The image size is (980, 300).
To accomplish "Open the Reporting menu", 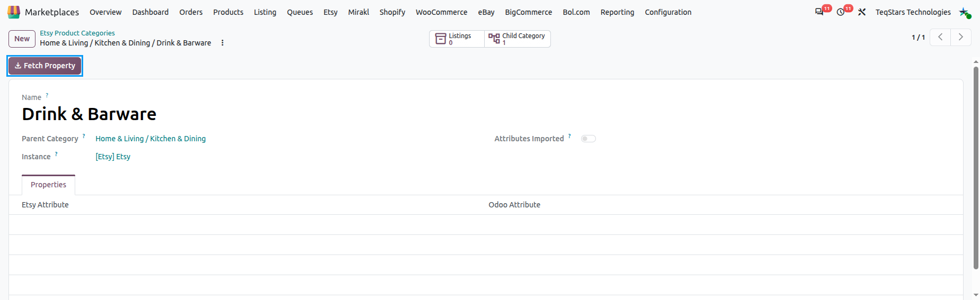I will click(617, 12).
